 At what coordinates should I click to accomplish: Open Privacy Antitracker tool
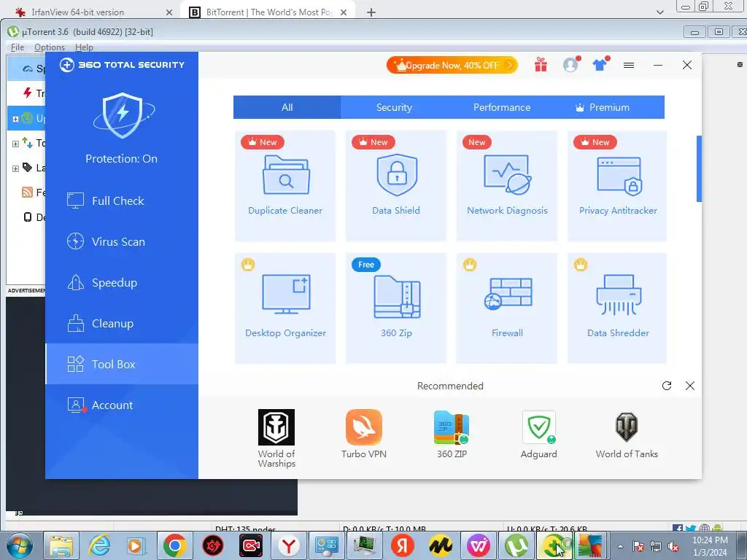(x=617, y=186)
